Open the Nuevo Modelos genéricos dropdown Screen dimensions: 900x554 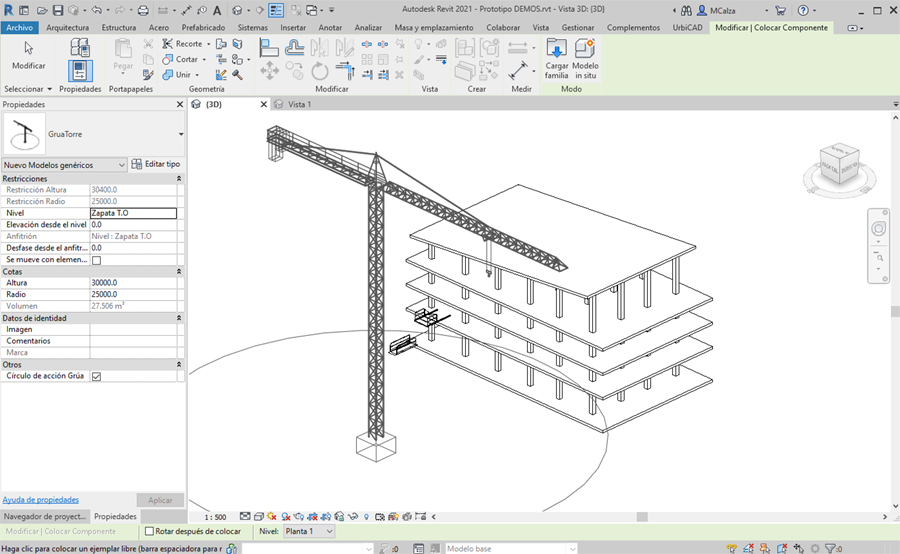point(64,165)
